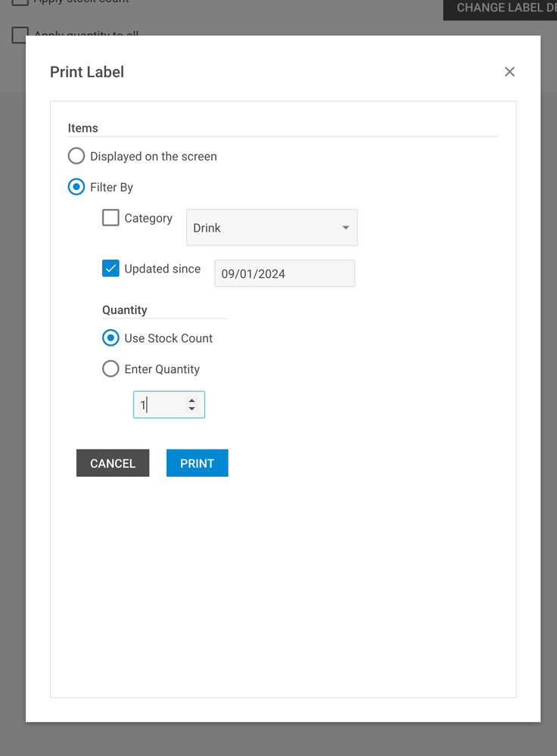Close the Print Label dialog with X
Viewport: 557px width, 756px height.
(509, 72)
